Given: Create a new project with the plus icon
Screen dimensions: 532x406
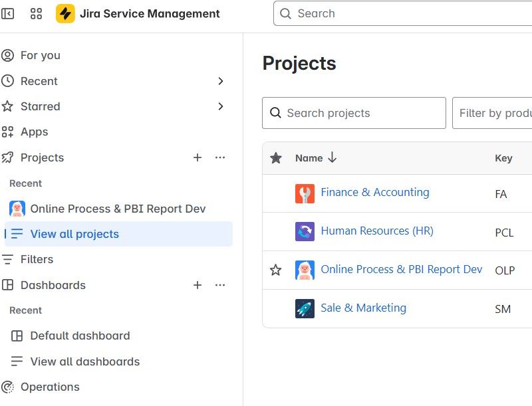Looking at the screenshot, I should [198, 157].
